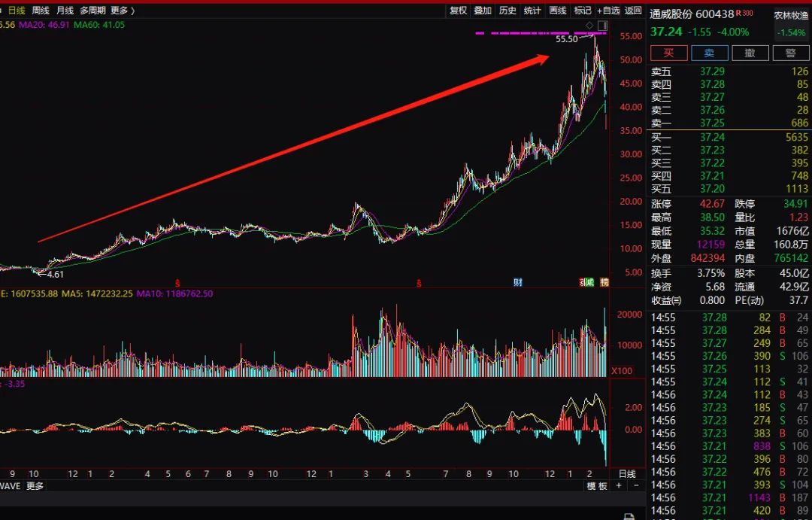Image resolution: width=812 pixels, height=520 pixels.
Task: Select 卖一 ask row at 37.25
Action: click(729, 123)
